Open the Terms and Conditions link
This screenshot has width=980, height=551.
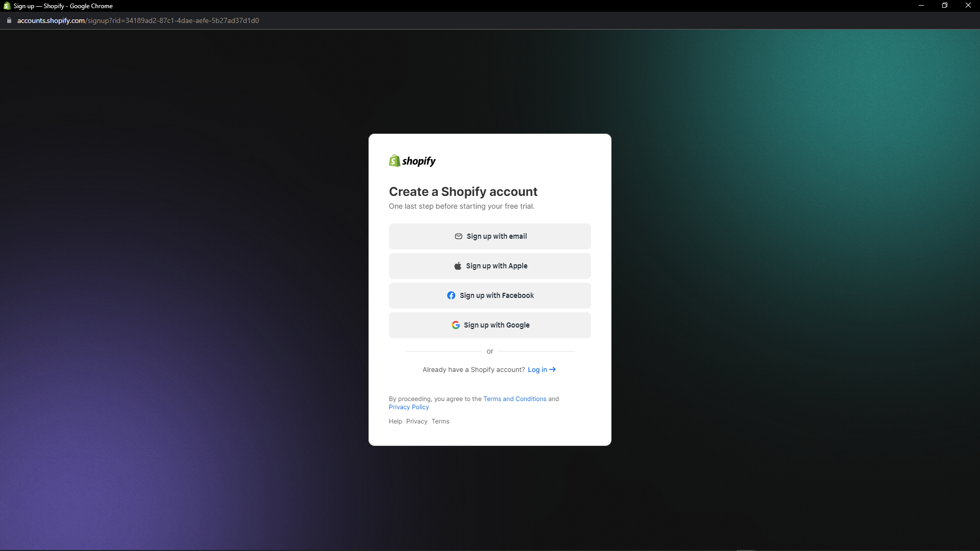pos(514,399)
